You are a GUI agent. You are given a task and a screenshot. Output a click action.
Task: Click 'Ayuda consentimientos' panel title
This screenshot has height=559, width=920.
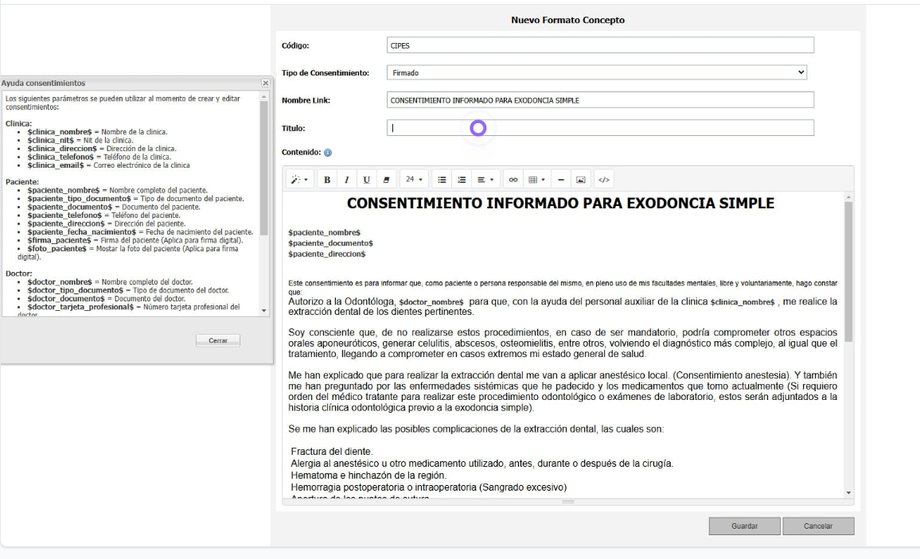click(x=43, y=83)
